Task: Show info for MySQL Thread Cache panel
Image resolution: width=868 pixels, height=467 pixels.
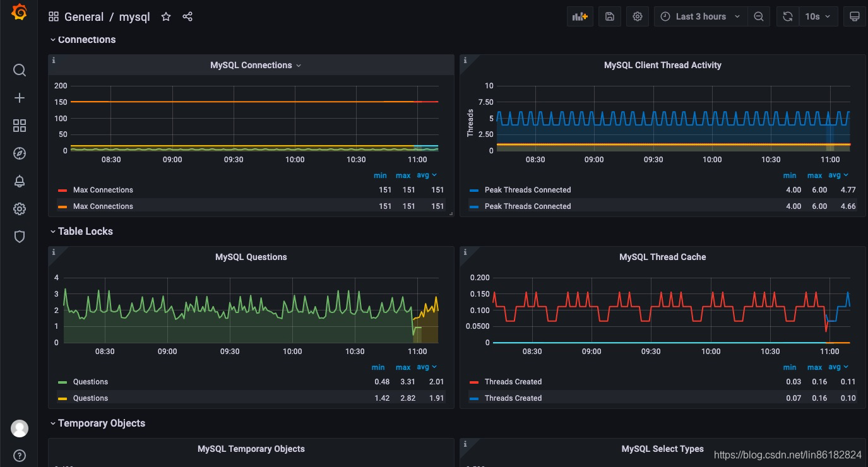Action: (x=465, y=252)
